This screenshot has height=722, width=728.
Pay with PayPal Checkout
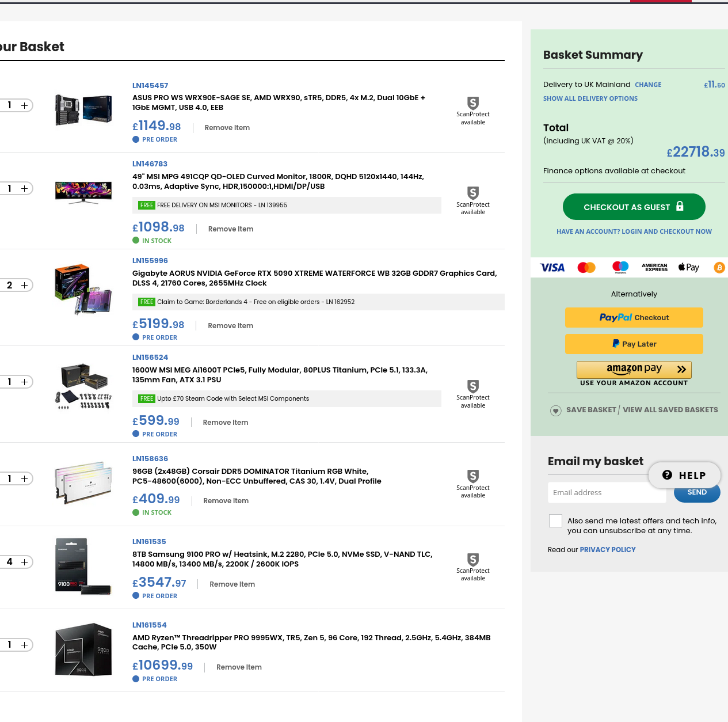pyautogui.click(x=634, y=317)
